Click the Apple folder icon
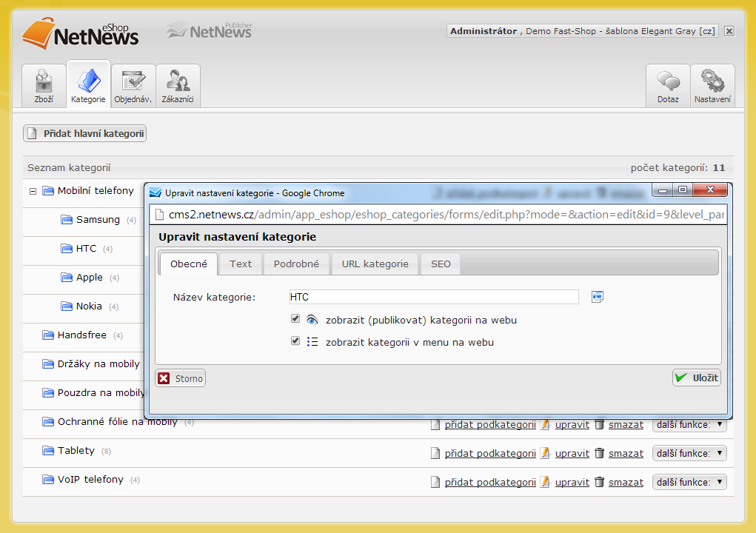This screenshot has width=756, height=533. click(67, 278)
